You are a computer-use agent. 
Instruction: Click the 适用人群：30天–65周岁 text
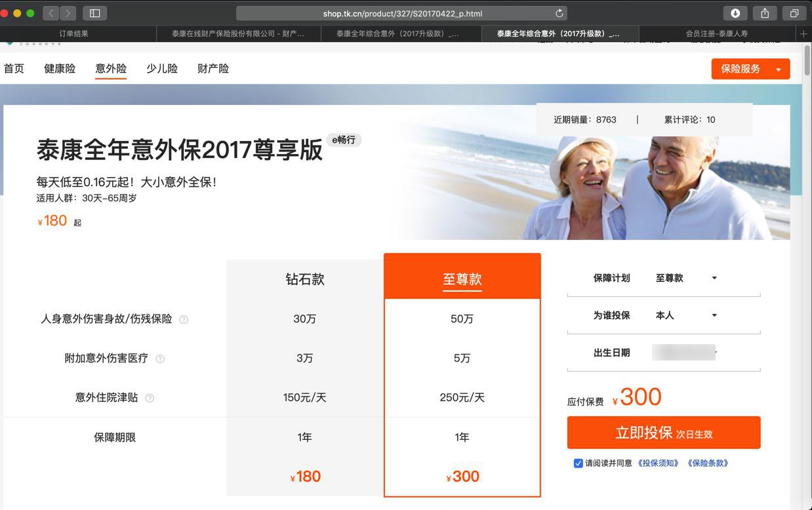(x=87, y=198)
